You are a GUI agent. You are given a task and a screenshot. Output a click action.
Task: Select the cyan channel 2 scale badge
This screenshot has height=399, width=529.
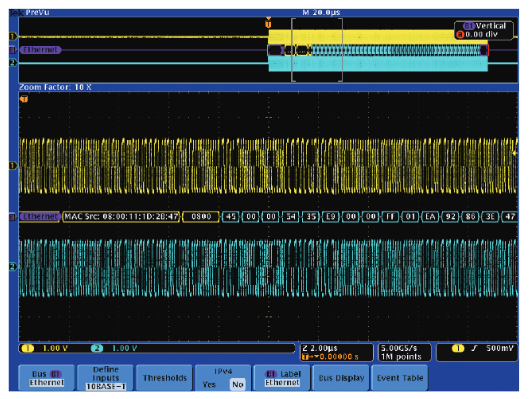coord(97,348)
